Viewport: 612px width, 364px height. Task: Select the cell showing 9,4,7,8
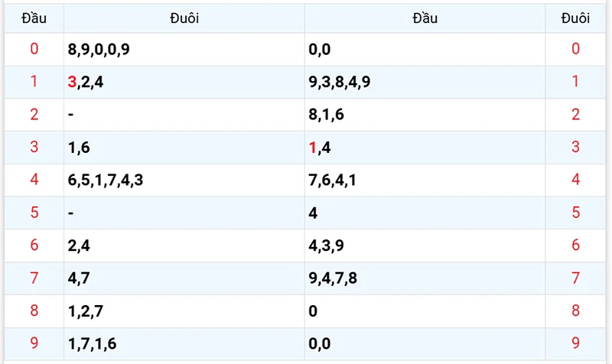click(x=333, y=278)
